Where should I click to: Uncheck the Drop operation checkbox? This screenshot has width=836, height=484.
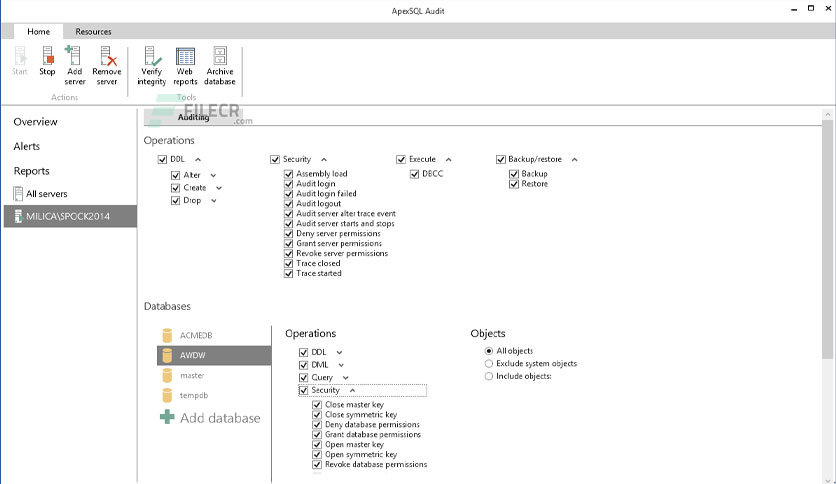pyautogui.click(x=175, y=200)
